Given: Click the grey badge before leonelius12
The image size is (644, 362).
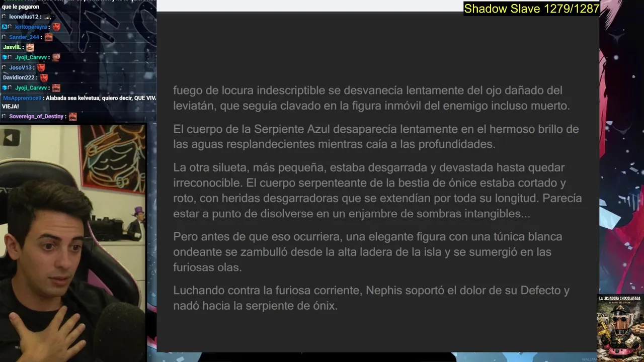Looking at the screenshot, I should click(5, 17).
